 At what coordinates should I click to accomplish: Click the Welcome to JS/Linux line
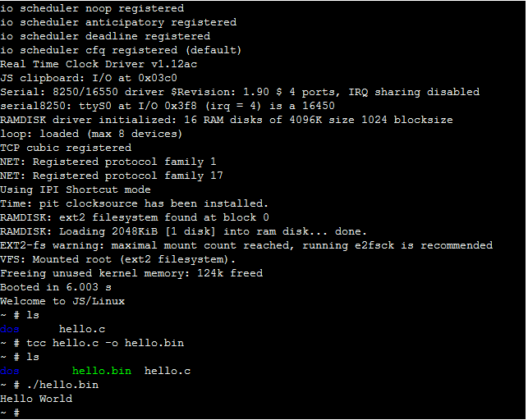click(x=62, y=301)
